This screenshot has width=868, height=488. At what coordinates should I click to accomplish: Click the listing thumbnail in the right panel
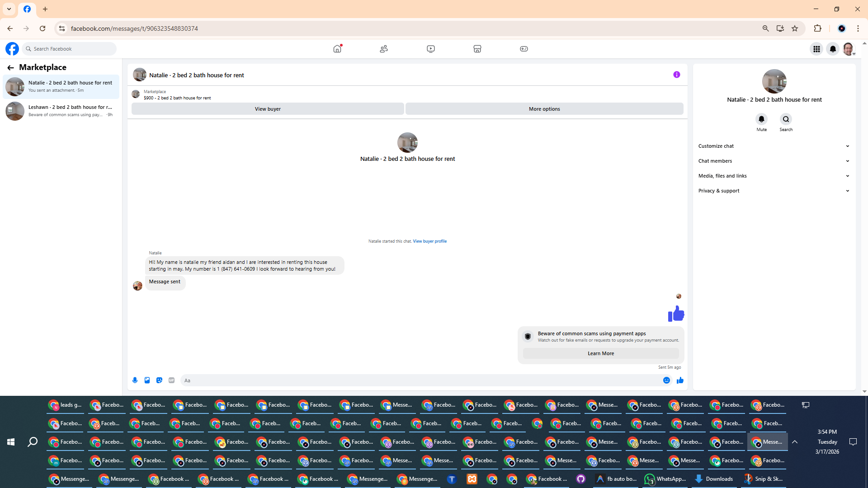coord(774,81)
